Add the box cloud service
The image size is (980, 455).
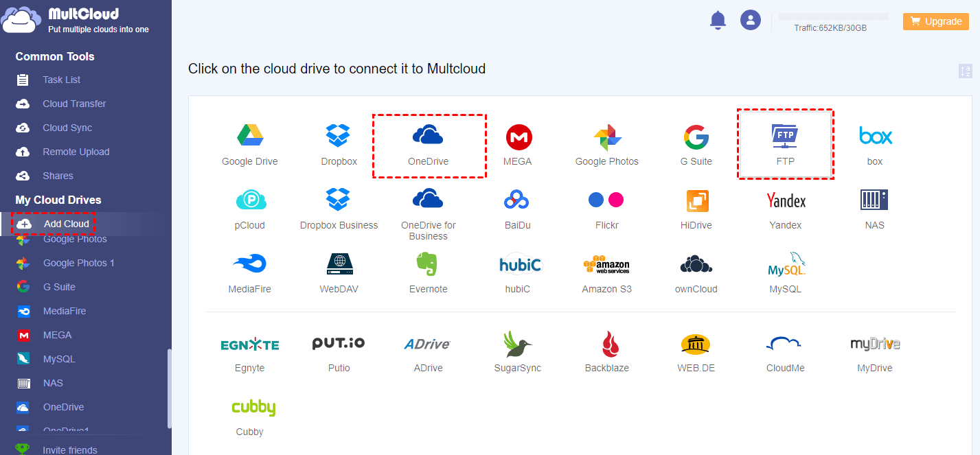[x=875, y=136]
